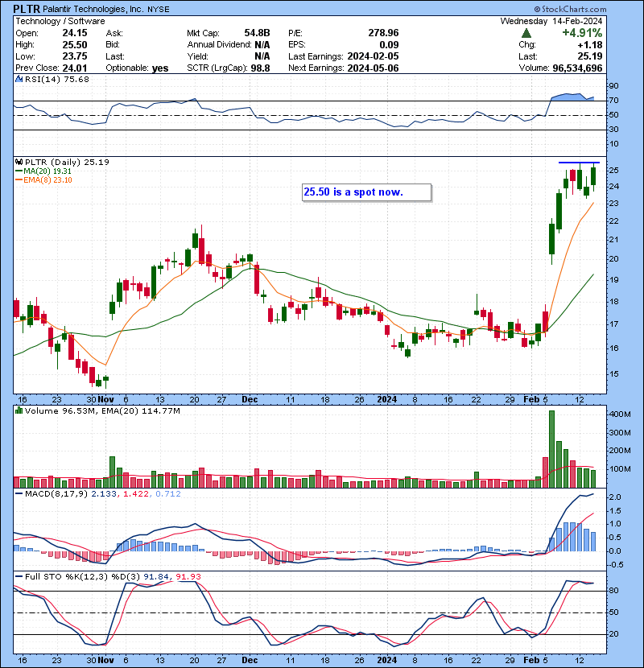The image size is (644, 668).
Task: Click the EPS value 0.09
Action: (389, 45)
